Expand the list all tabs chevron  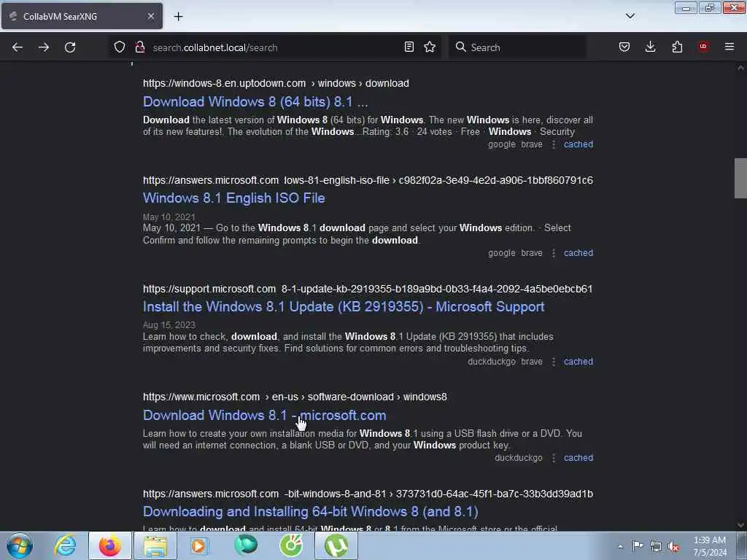630,16
